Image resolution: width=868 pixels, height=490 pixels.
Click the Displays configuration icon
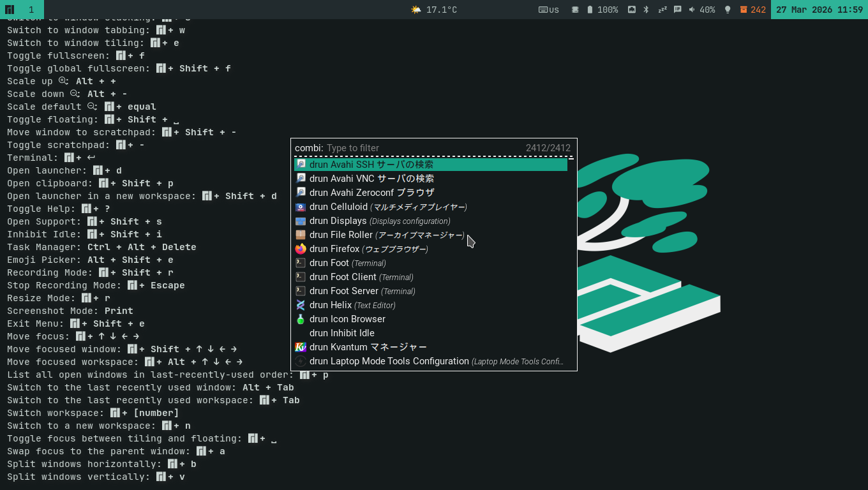(301, 221)
